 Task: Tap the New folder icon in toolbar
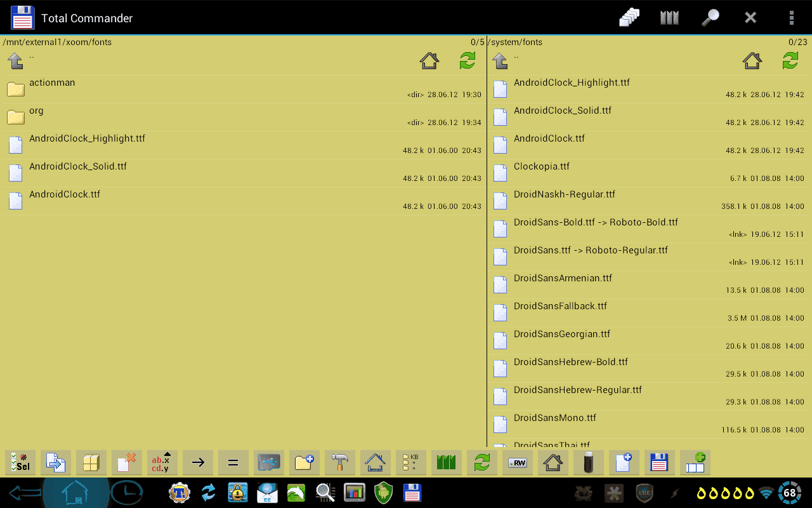point(304,463)
